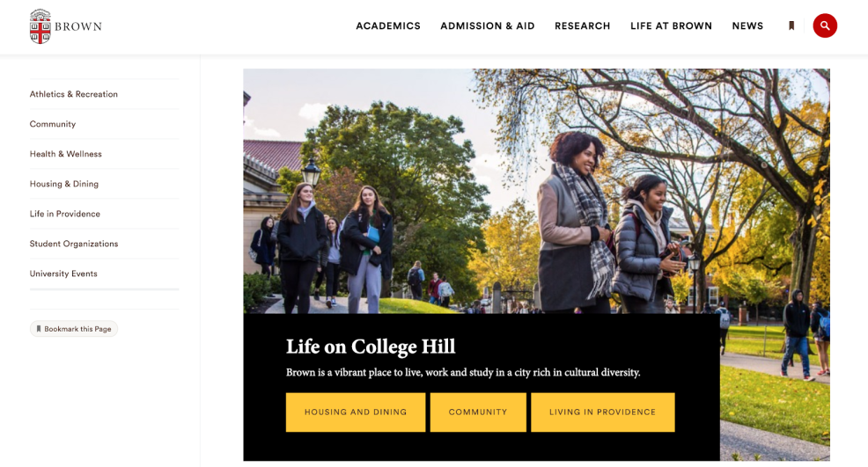Viewport: 868px width, 467px height.
Task: Open the Academics menu
Action: tap(388, 26)
